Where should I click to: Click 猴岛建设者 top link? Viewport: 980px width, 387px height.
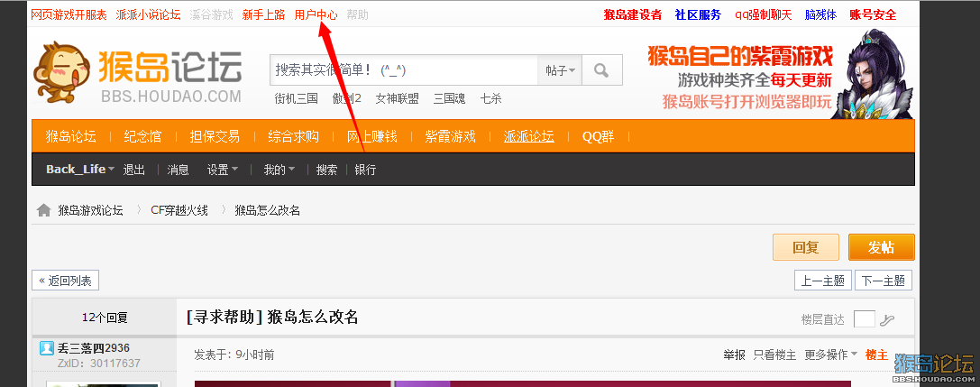click(x=633, y=14)
